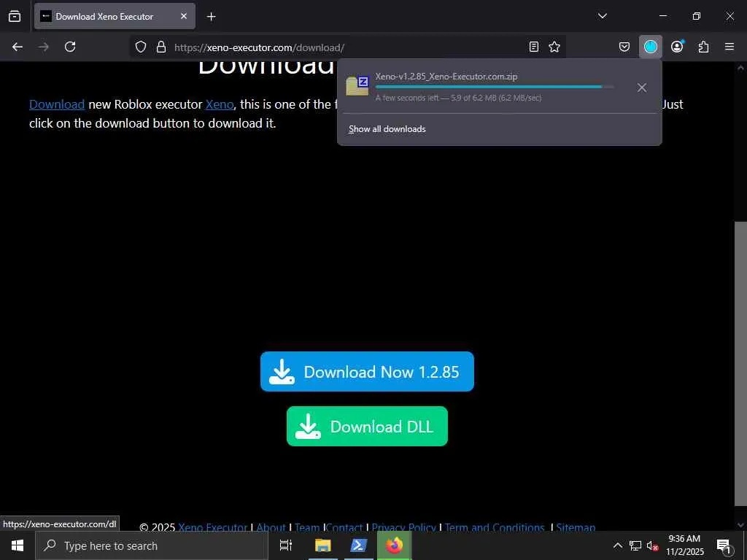Select the Download Xeno Executor tab
The width and height of the screenshot is (747, 560).
tap(115, 16)
